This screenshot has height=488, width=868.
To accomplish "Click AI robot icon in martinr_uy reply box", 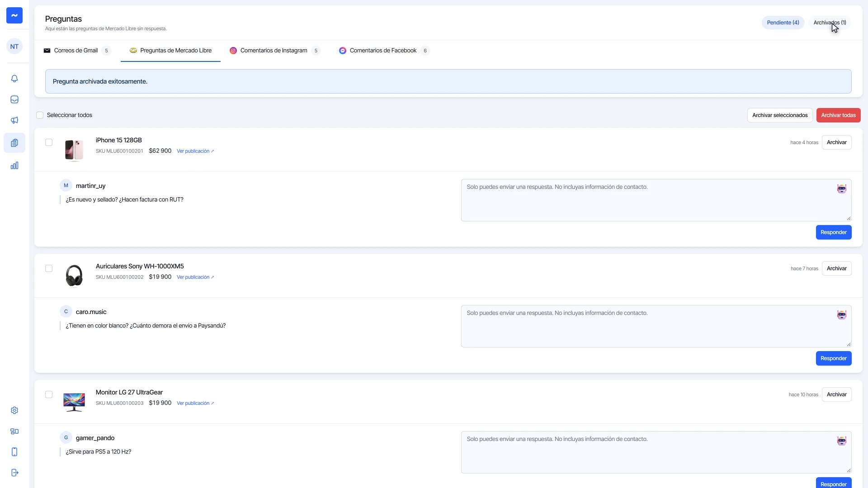I will tap(841, 189).
